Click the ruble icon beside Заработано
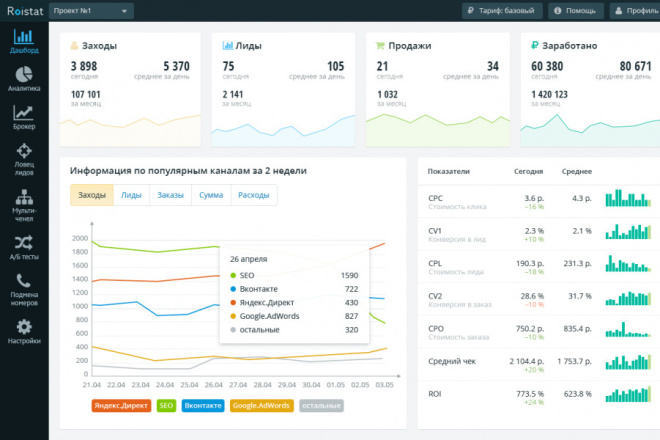This screenshot has width=660, height=440. tap(535, 45)
